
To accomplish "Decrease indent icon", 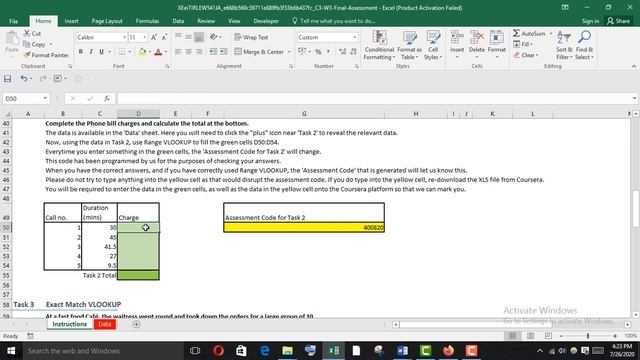I will click(213, 52).
